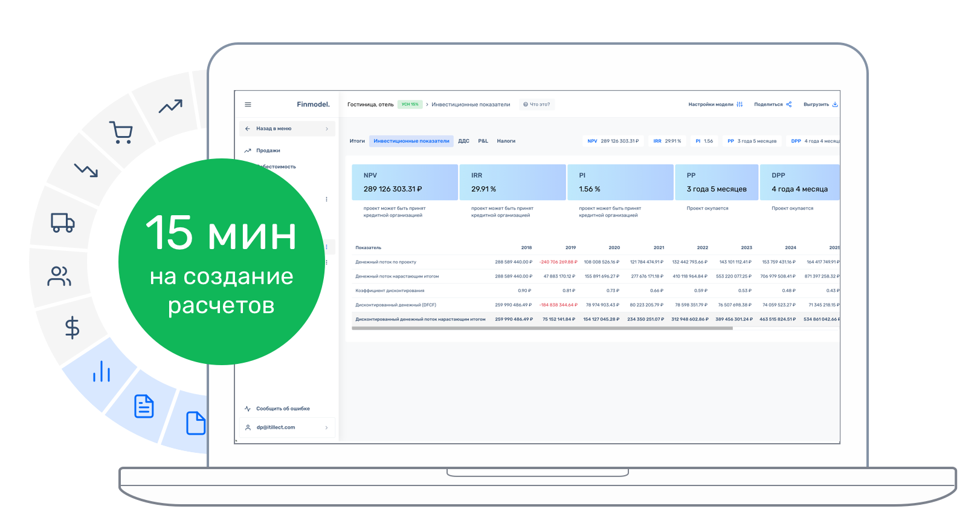Click the table's horizontal scrollbar
980x532 pixels.
(x=542, y=328)
